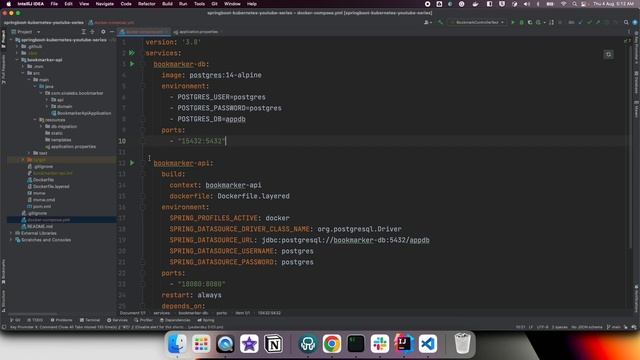The width and height of the screenshot is (640, 360).
Task: Hide the Project panel with the minus icon
Action: (112, 32)
